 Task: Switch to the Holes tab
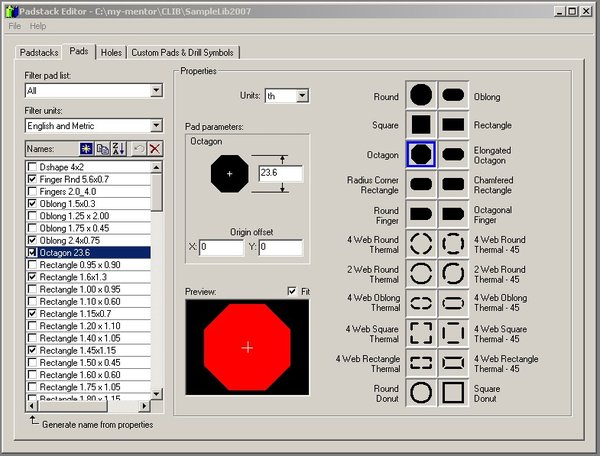tap(111, 52)
